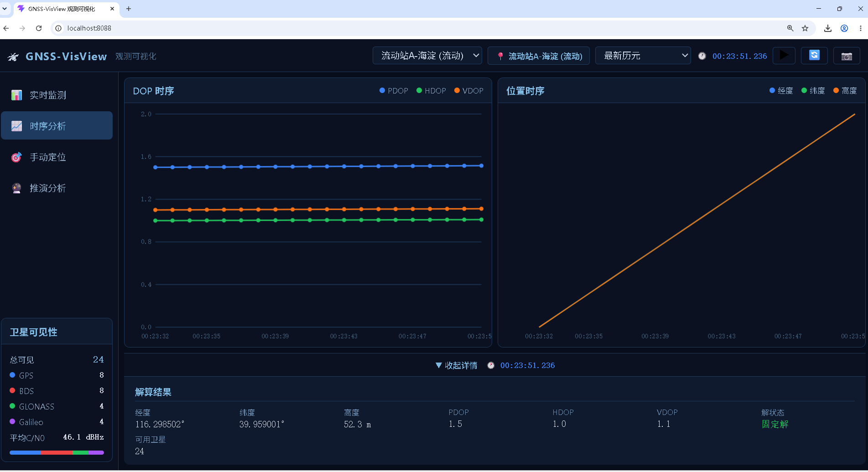Click the 总可见 count 24

coord(98,359)
